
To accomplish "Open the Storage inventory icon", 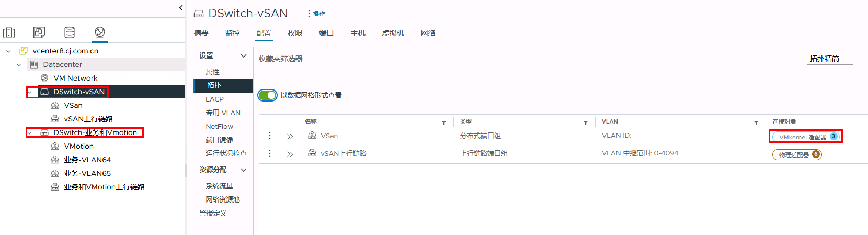I will [x=69, y=32].
